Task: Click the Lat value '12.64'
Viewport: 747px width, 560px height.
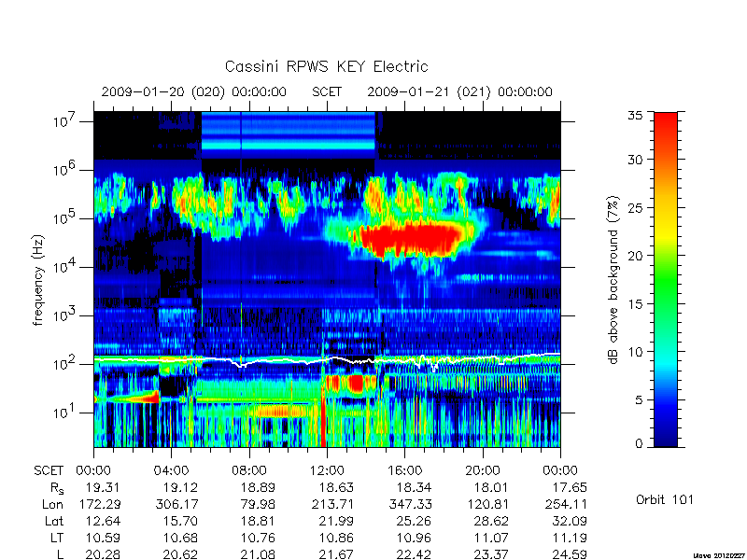Action: tap(103, 521)
